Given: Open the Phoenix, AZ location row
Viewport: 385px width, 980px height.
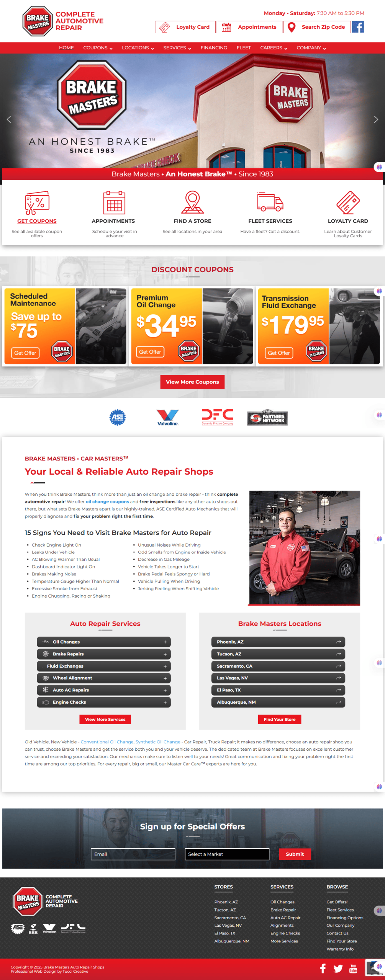Looking at the screenshot, I should click(x=278, y=642).
